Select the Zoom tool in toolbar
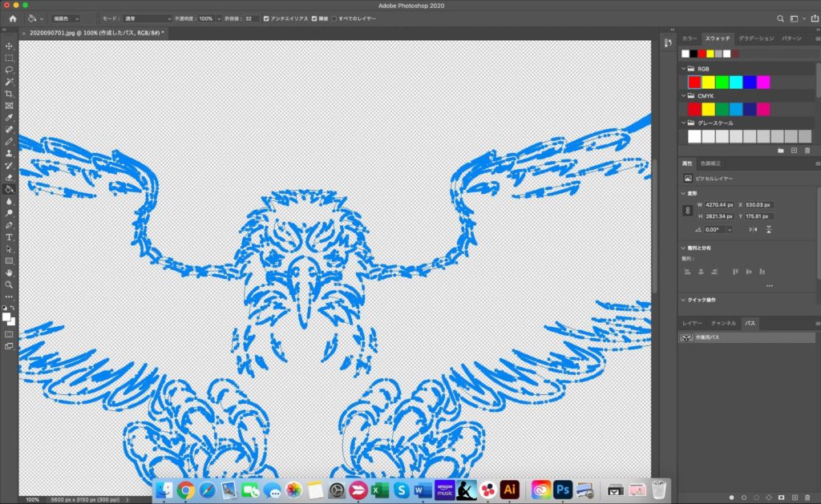The height and width of the screenshot is (504, 821). click(x=10, y=284)
